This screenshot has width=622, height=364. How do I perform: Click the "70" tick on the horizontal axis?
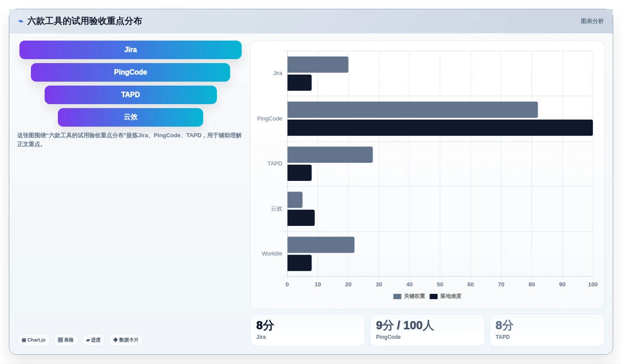point(501,285)
